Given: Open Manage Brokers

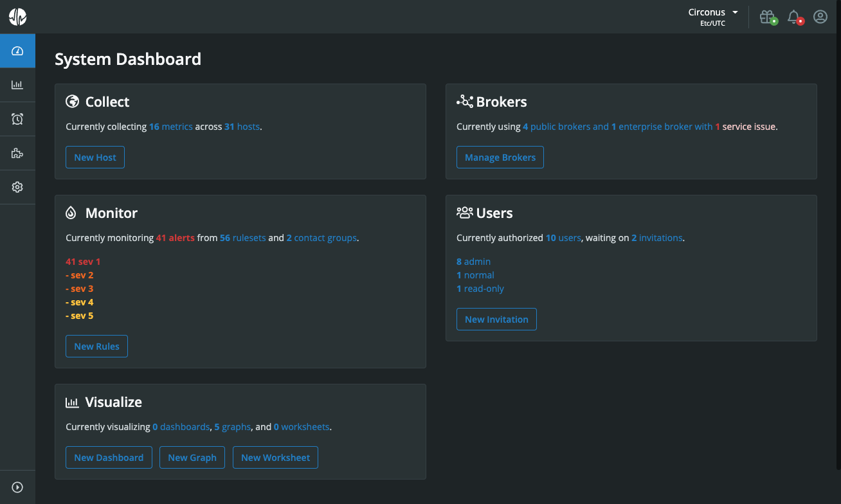Looking at the screenshot, I should click(500, 157).
